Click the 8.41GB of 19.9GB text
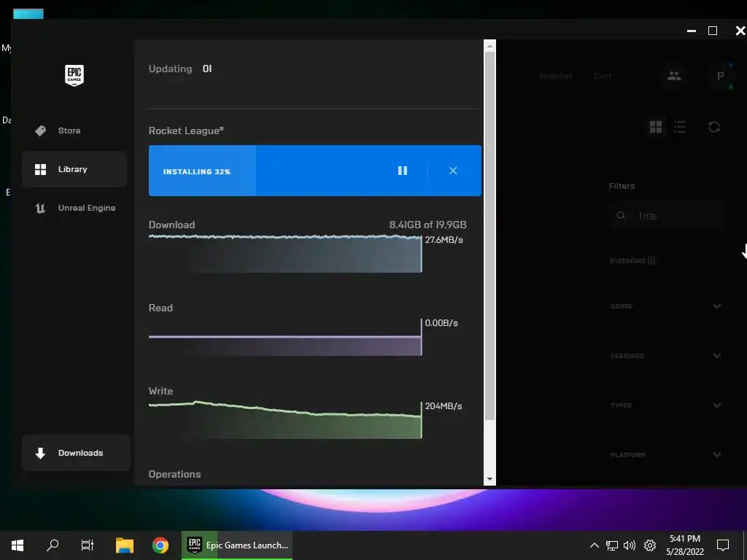 (x=427, y=225)
